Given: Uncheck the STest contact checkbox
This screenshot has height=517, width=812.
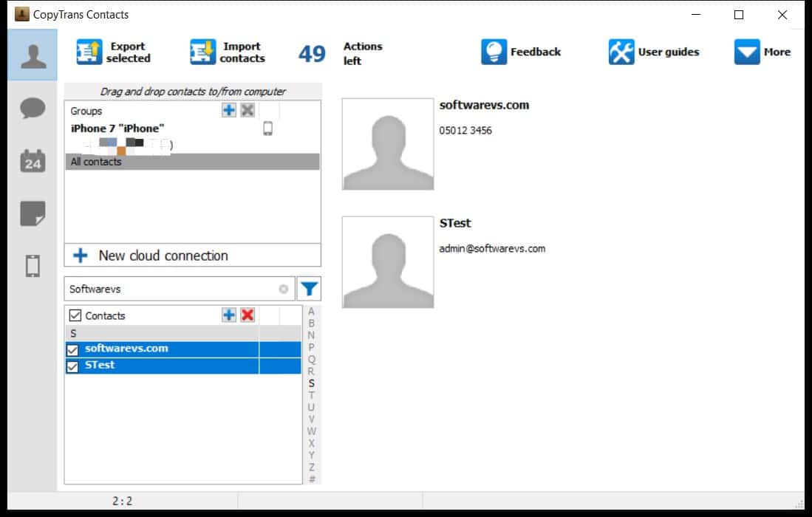Looking at the screenshot, I should [72, 366].
